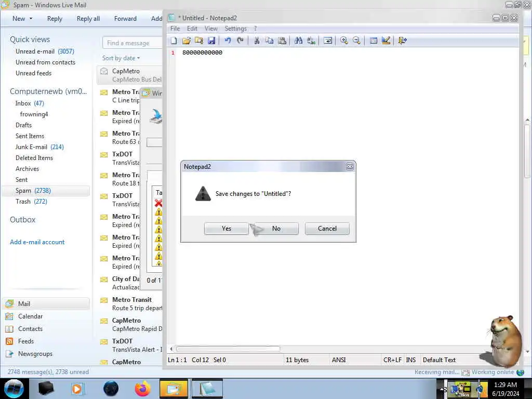Expand the New button dropdown arrow
The image size is (532, 399).
pyautogui.click(x=31, y=19)
